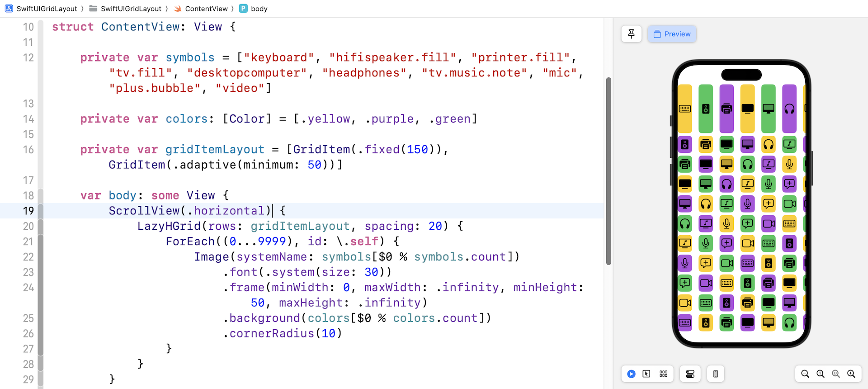The width and height of the screenshot is (868, 389).
Task: Click the ".font" modifier on line 23
Action: [240, 272]
